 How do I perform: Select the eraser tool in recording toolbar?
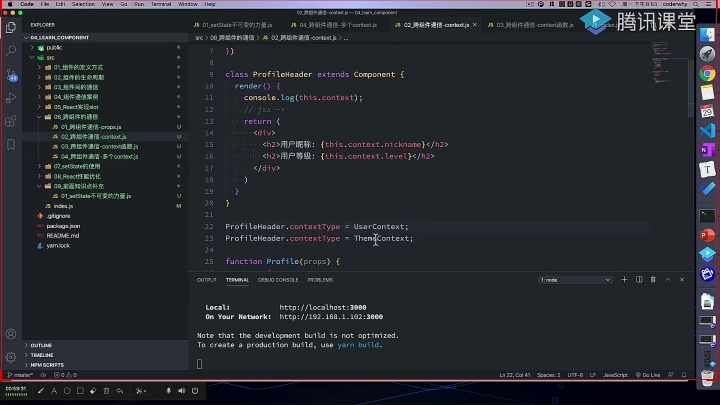point(93,391)
